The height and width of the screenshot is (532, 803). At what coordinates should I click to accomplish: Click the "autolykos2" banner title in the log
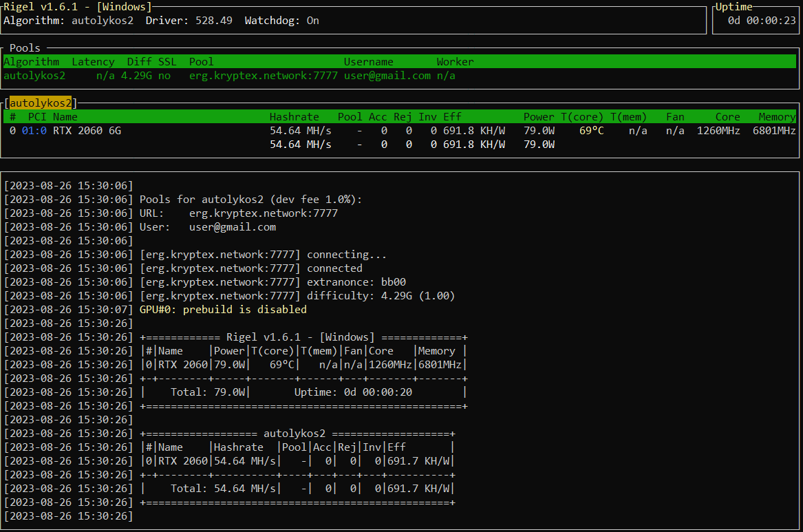pos(295,434)
